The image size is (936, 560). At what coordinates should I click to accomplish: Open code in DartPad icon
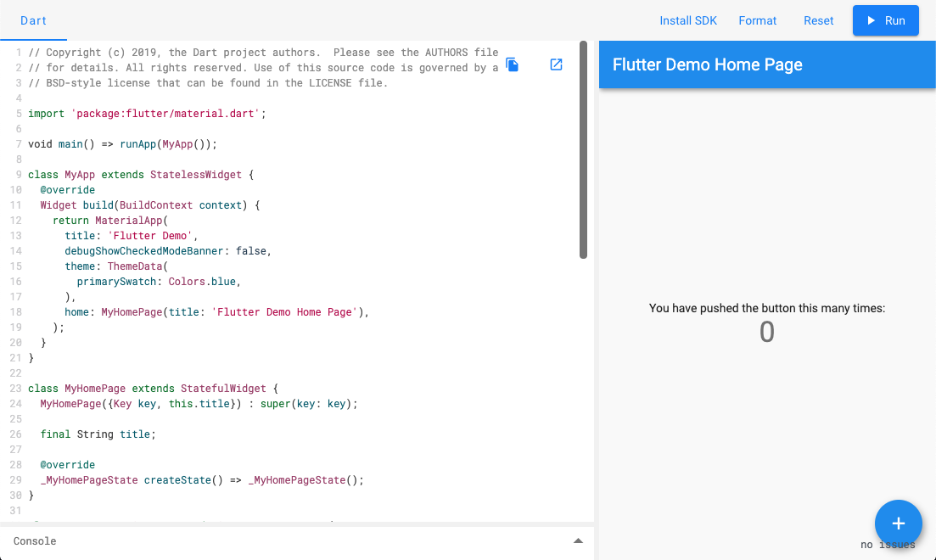(x=556, y=64)
